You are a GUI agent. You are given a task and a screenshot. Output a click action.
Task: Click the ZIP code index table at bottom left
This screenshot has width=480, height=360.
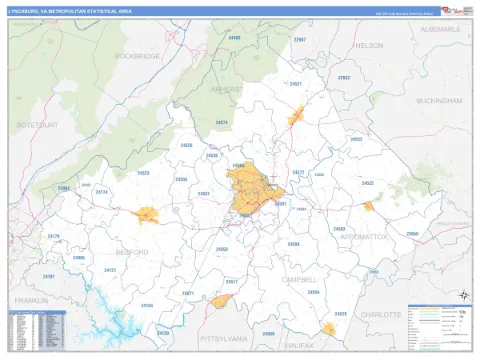(x=37, y=331)
